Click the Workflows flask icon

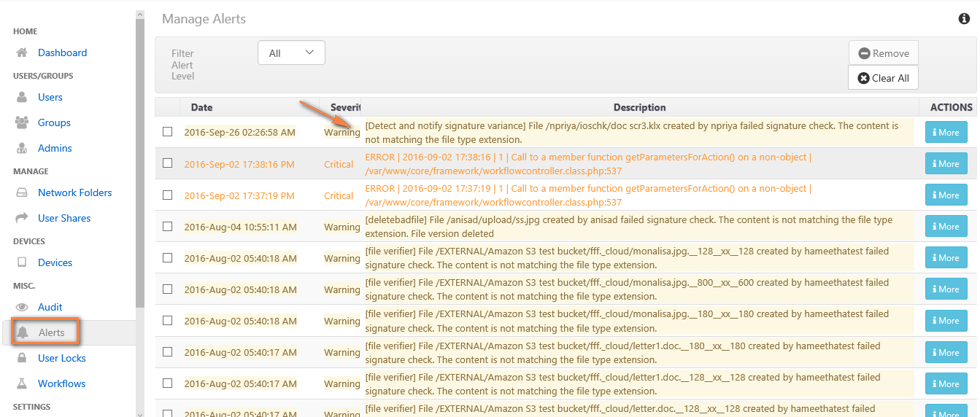click(x=22, y=383)
